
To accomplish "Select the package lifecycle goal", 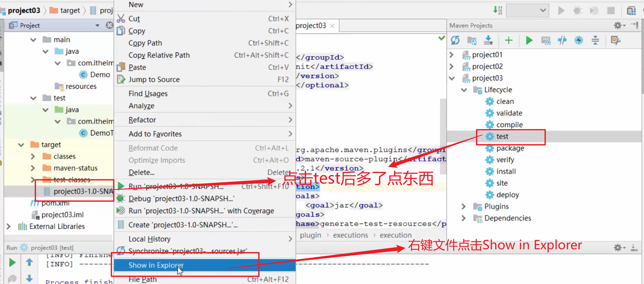I will pyautogui.click(x=510, y=148).
